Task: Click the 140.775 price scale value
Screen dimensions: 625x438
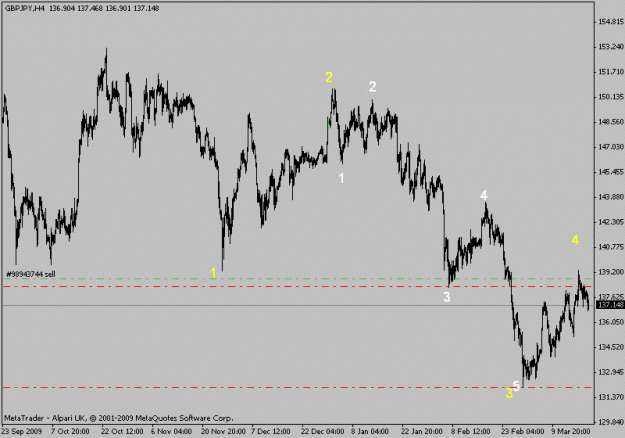Action: click(611, 247)
